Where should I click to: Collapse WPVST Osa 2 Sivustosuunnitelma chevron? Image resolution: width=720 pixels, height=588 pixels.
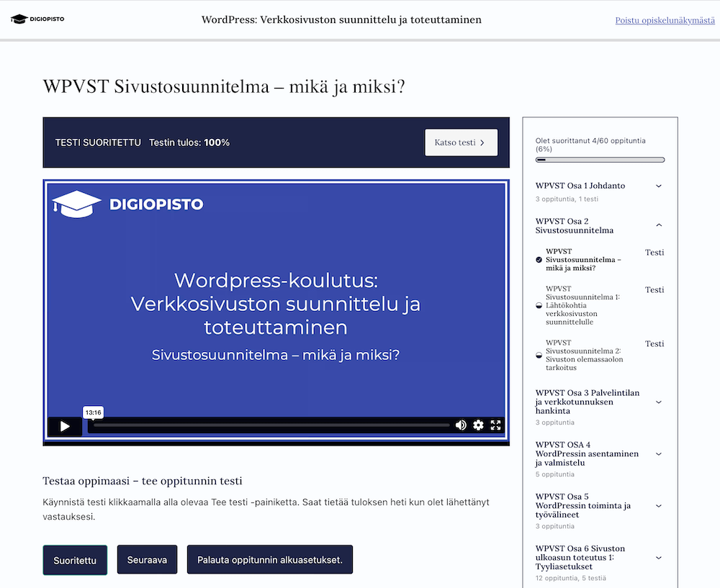click(659, 225)
